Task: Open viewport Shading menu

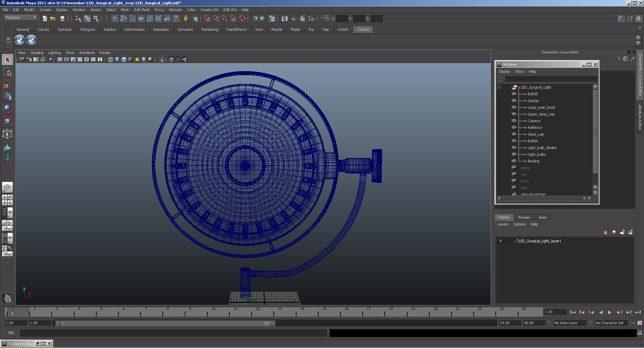Action: 37,53
